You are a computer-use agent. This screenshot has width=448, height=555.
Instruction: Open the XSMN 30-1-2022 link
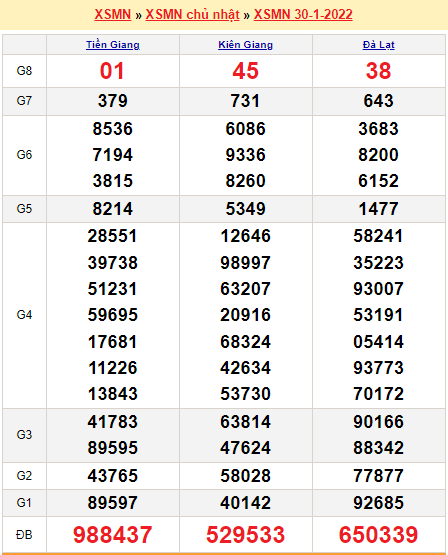303,15
